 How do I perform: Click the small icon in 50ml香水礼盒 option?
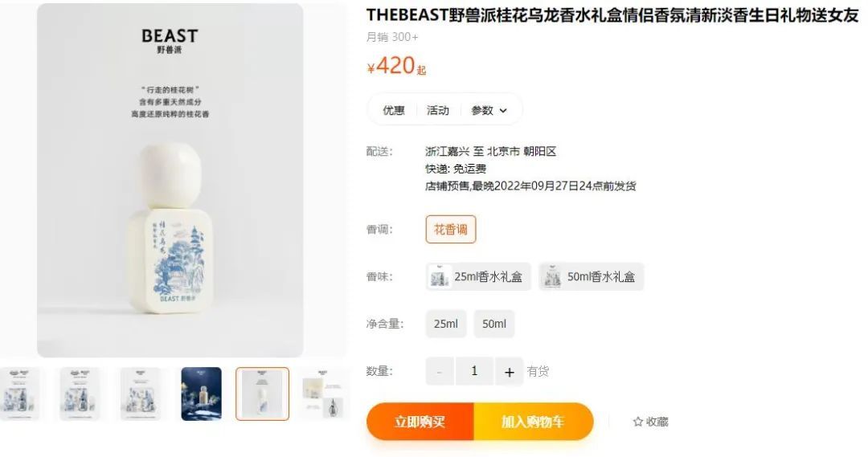click(x=552, y=276)
